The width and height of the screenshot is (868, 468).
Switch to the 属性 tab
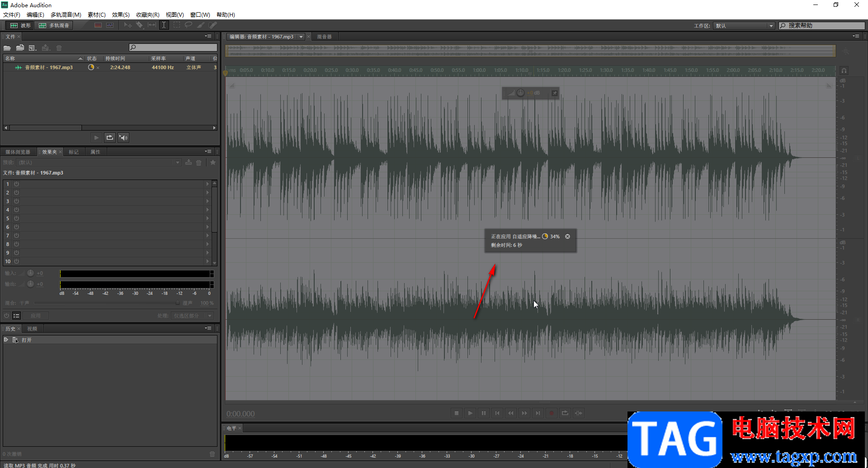click(x=95, y=152)
